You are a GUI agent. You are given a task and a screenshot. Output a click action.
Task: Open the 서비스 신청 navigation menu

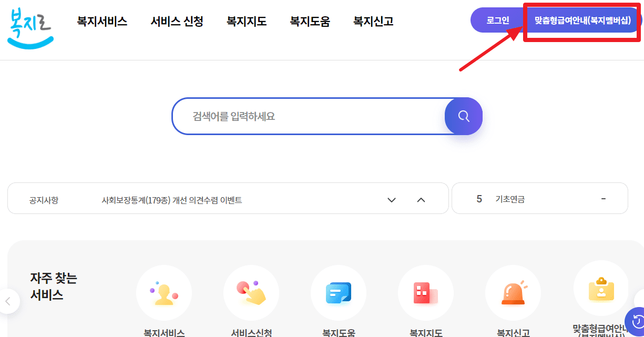(x=177, y=21)
